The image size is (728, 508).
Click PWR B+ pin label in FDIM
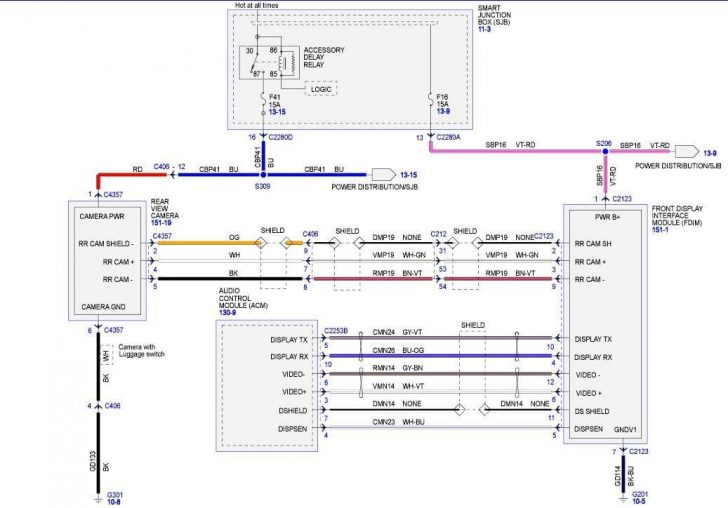(x=607, y=217)
